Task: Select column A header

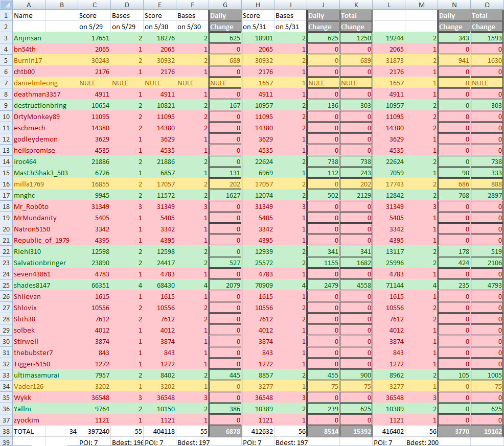Action: click(29, 5)
